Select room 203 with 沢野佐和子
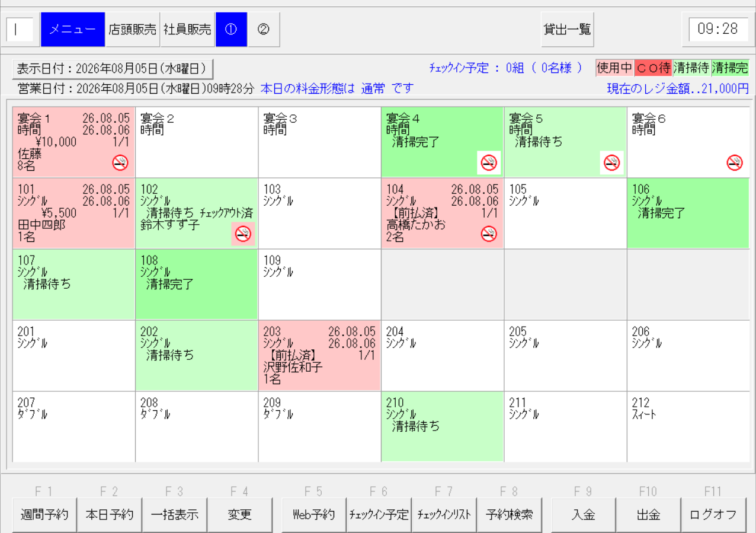 click(x=320, y=356)
